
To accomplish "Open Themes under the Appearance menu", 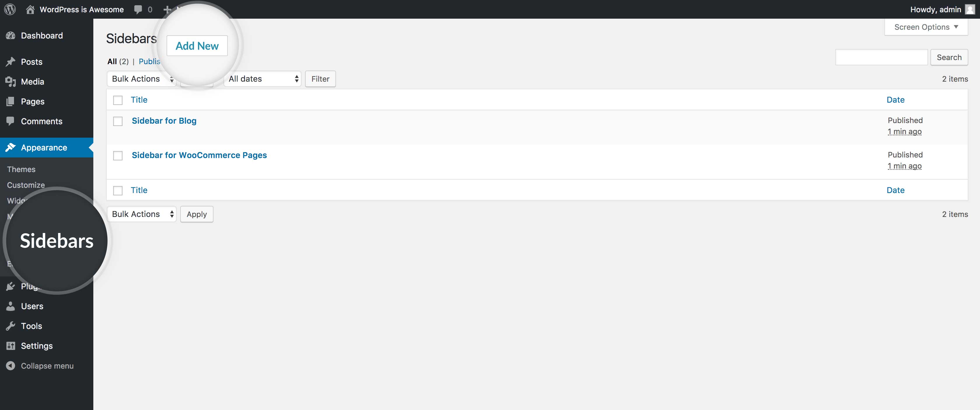I will [x=21, y=169].
